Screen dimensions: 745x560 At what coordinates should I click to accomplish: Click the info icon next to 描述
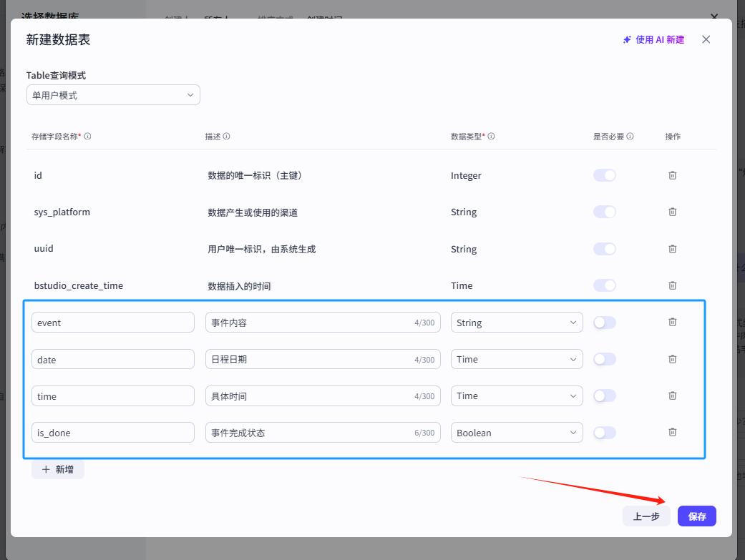pyautogui.click(x=226, y=137)
